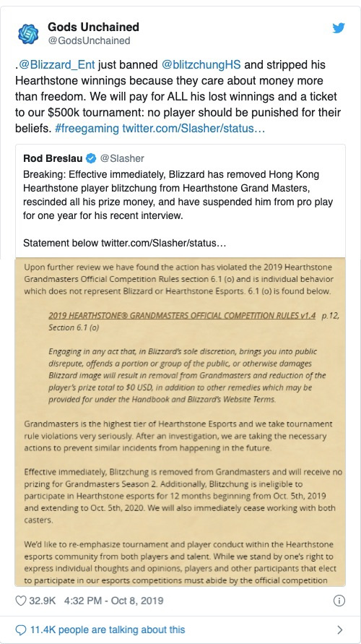The height and width of the screenshot is (644, 361).
Task: Open tweet info circle icon
Action: [339, 601]
